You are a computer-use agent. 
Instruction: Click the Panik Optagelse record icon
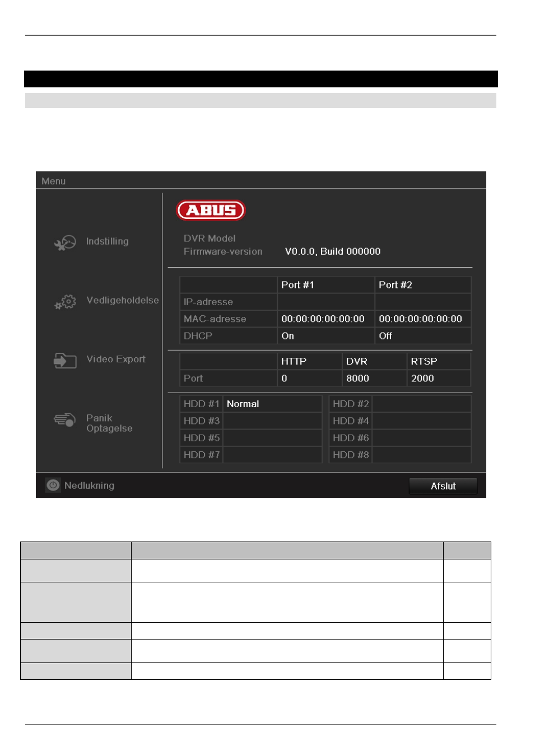[65, 419]
